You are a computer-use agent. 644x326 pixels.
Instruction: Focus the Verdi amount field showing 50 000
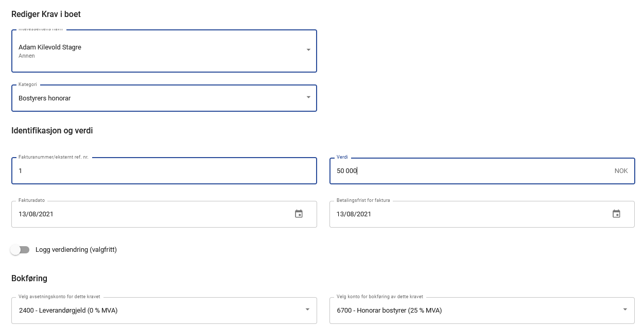pos(463,171)
